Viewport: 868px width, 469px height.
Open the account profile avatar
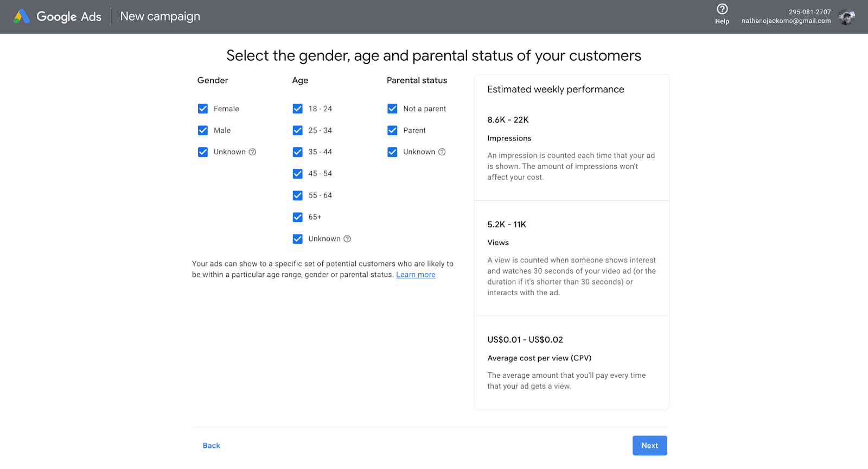[x=846, y=16]
